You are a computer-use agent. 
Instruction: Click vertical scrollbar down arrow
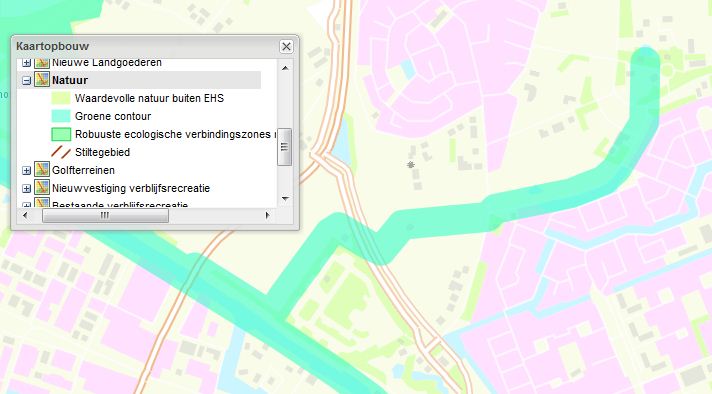pyautogui.click(x=285, y=198)
